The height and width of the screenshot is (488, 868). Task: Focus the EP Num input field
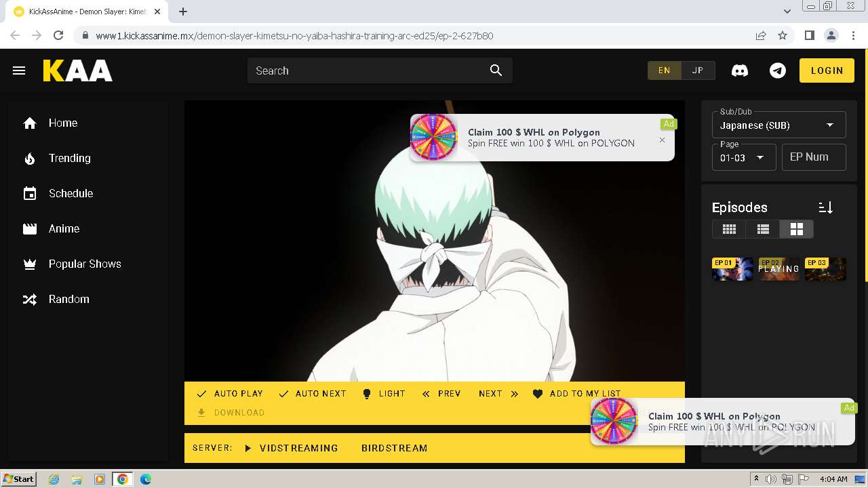click(x=814, y=157)
